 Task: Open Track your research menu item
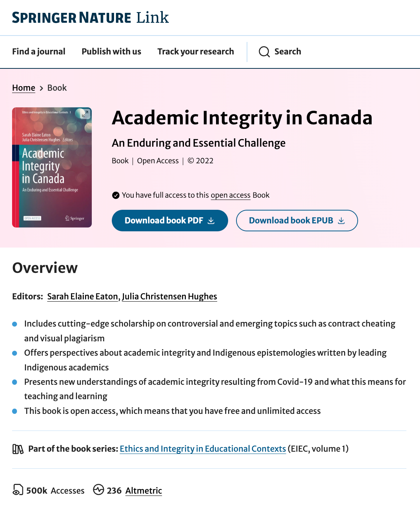196,52
